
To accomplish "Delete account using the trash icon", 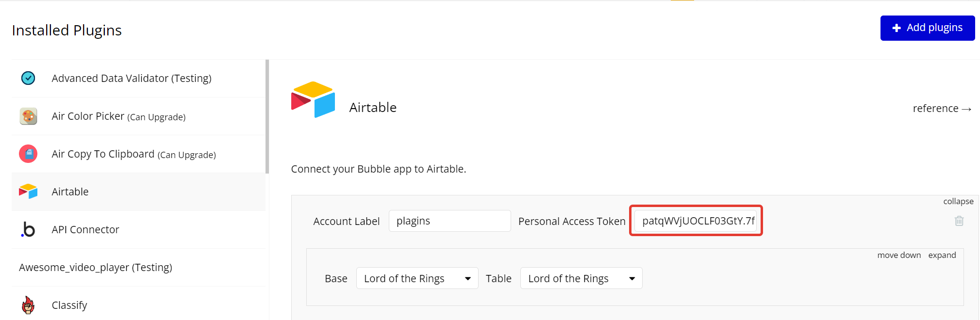I will point(959,221).
